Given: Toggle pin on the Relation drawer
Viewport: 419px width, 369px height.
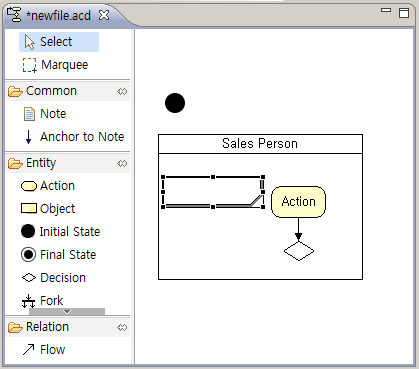Looking at the screenshot, I should coord(122,328).
